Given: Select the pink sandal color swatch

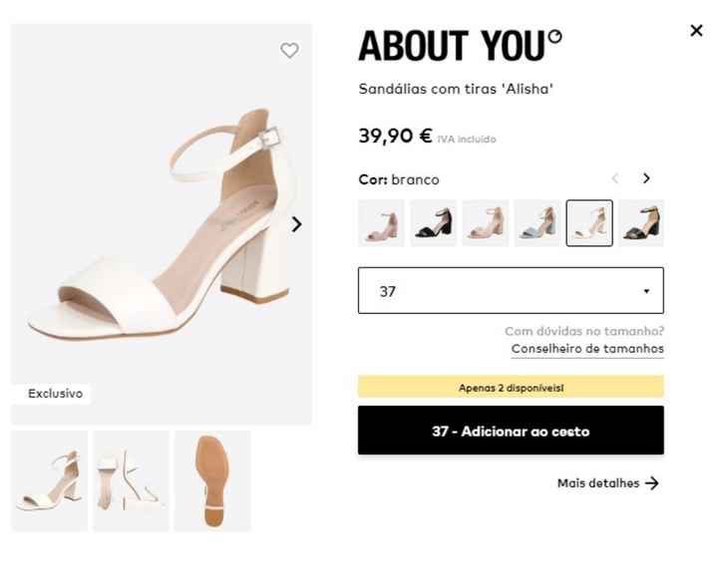Looking at the screenshot, I should [x=381, y=223].
